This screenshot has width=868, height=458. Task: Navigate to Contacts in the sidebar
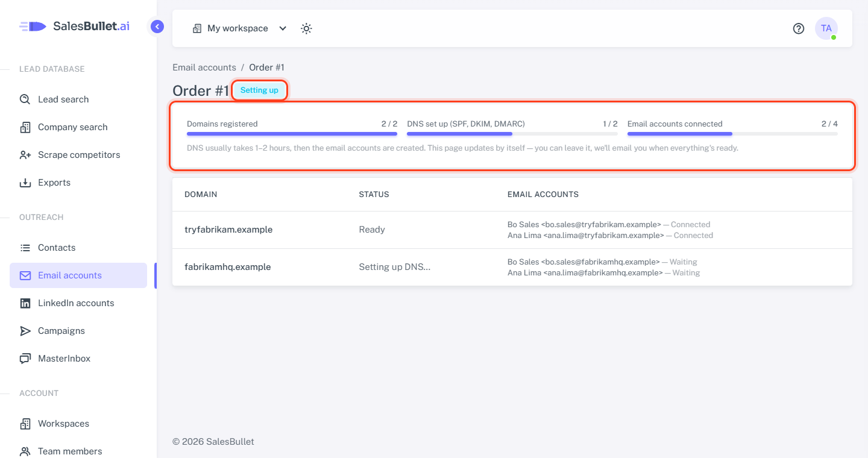(78, 248)
